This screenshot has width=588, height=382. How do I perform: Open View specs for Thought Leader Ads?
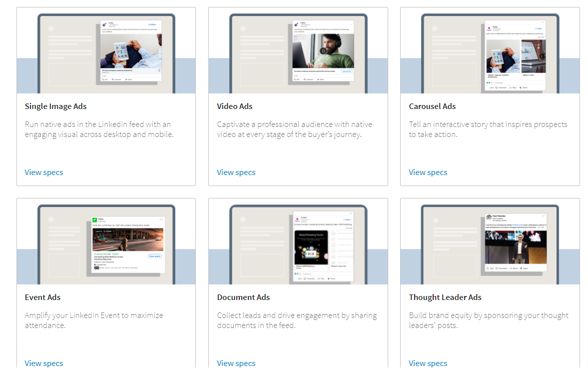pos(428,363)
